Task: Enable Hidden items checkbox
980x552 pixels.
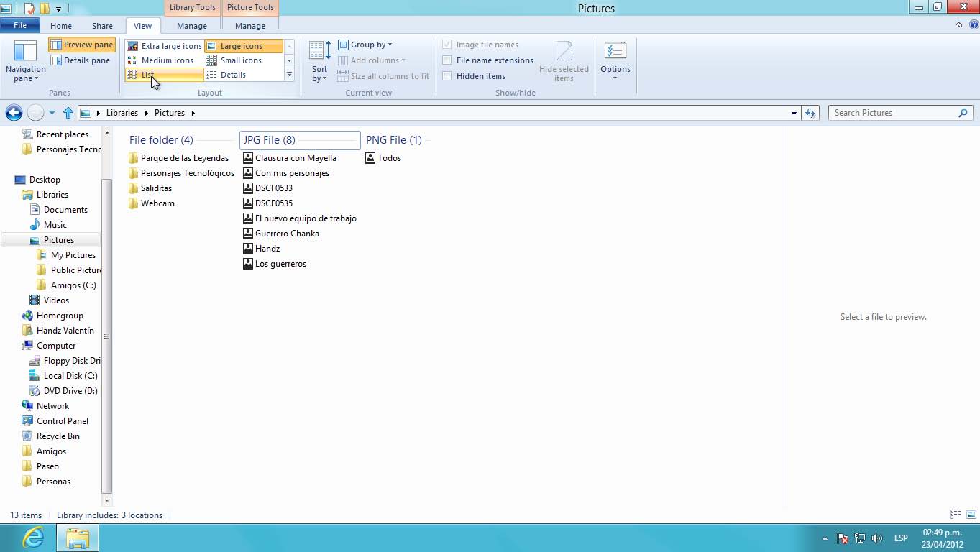Action: tap(447, 76)
